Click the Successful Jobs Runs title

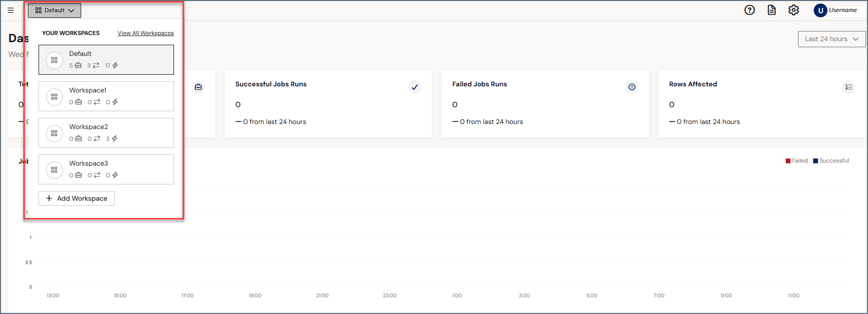pyautogui.click(x=271, y=84)
